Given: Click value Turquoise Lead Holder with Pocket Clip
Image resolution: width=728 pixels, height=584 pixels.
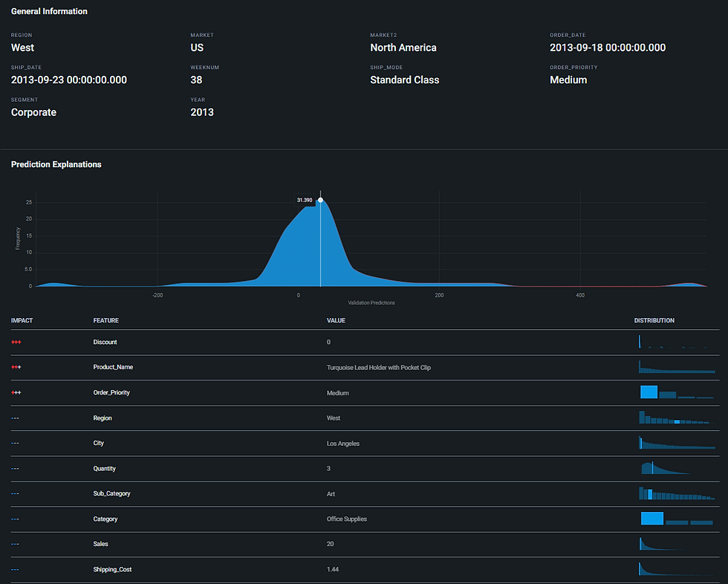Looking at the screenshot, I should [379, 368].
